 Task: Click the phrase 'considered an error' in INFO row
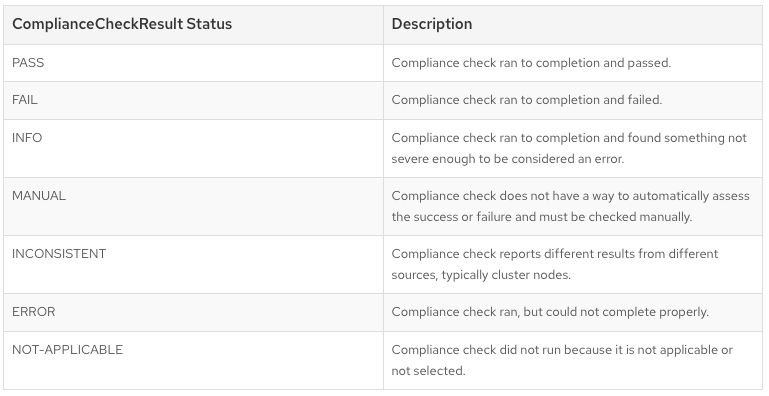(568, 159)
